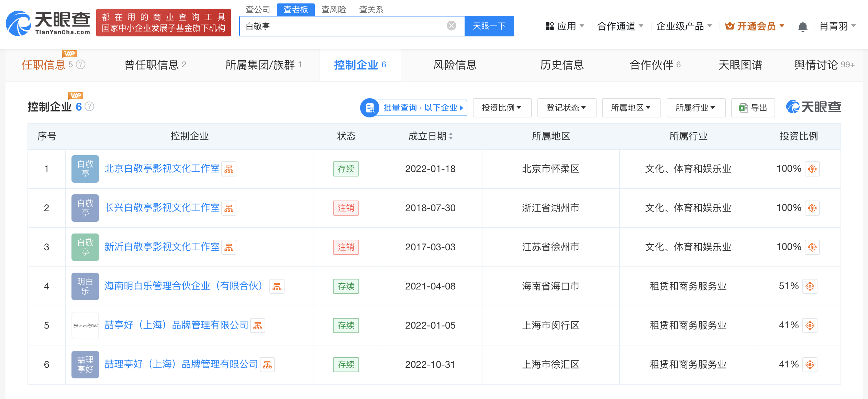Open 所属行业 filter dropdown
Screen dimensions: 868x399
pyautogui.click(x=695, y=108)
